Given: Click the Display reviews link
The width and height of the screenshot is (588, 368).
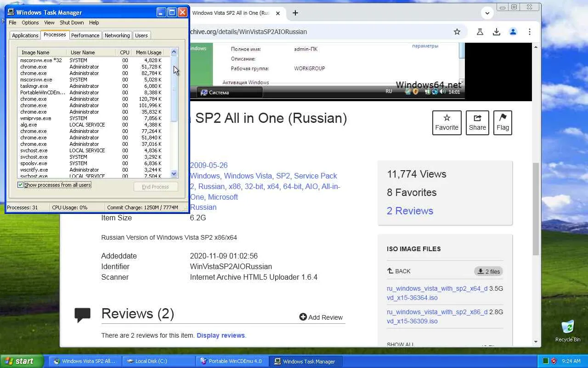Looking at the screenshot, I should 220,335.
